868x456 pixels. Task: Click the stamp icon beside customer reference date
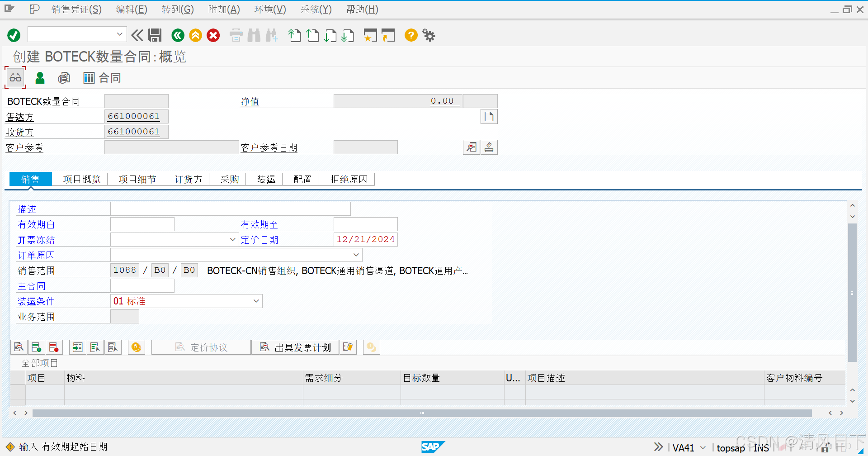point(489,147)
